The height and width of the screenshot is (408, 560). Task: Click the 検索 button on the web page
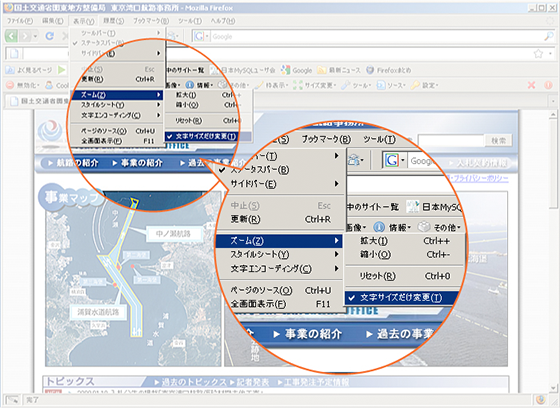click(x=499, y=140)
